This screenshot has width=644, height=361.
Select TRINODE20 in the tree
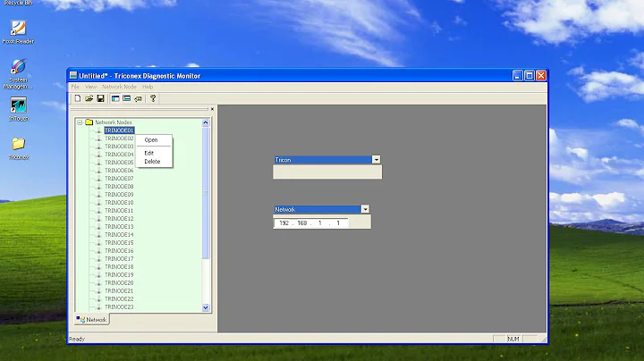(119, 282)
